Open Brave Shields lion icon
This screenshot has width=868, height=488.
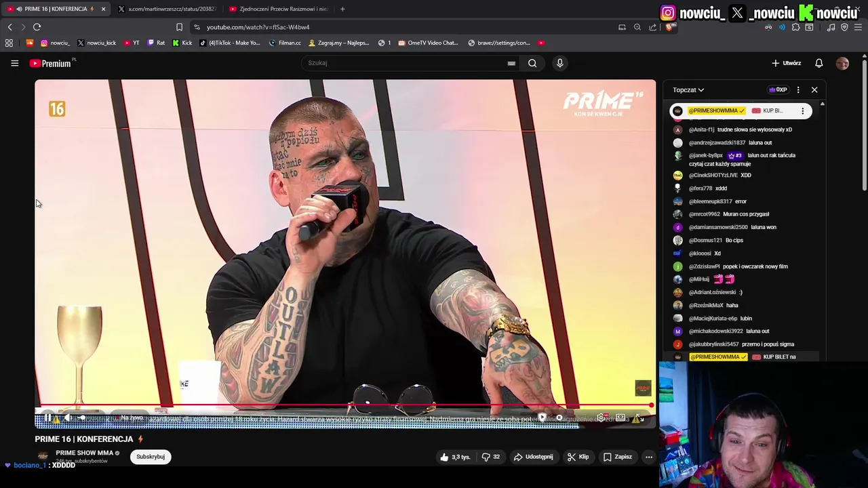[669, 27]
